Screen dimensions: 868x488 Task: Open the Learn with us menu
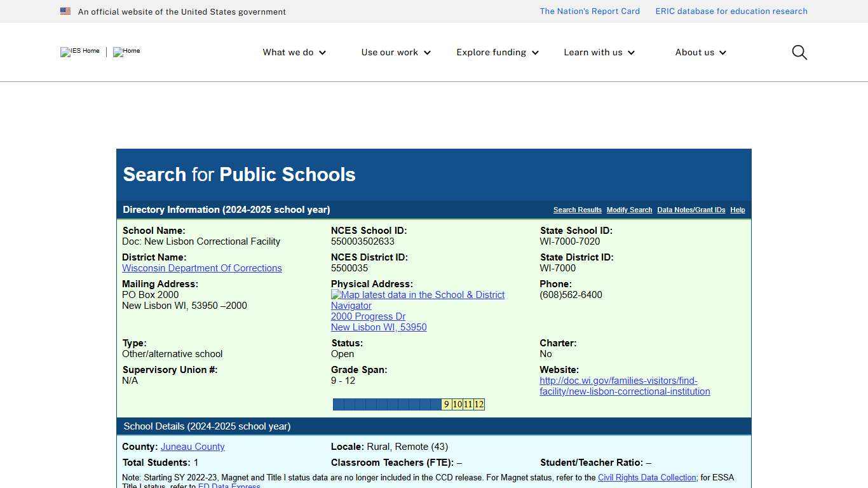coord(598,52)
